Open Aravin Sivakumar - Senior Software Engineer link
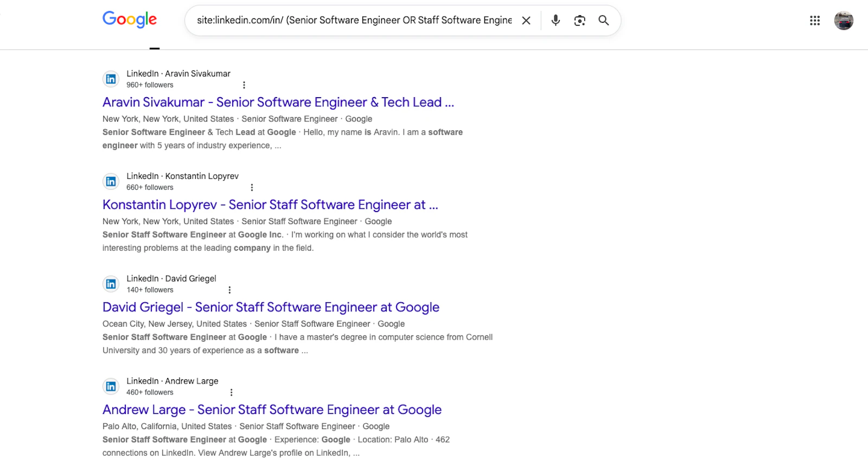Screen dimensions: 868x472 coord(278,103)
